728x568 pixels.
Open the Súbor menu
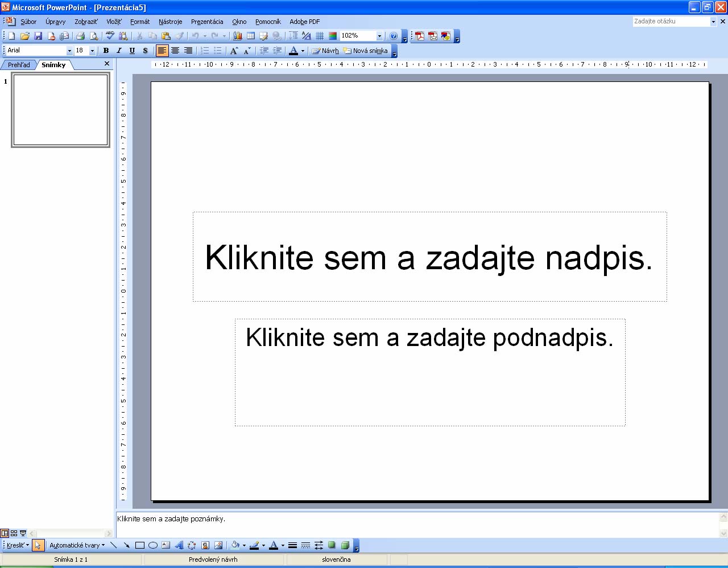[28, 22]
